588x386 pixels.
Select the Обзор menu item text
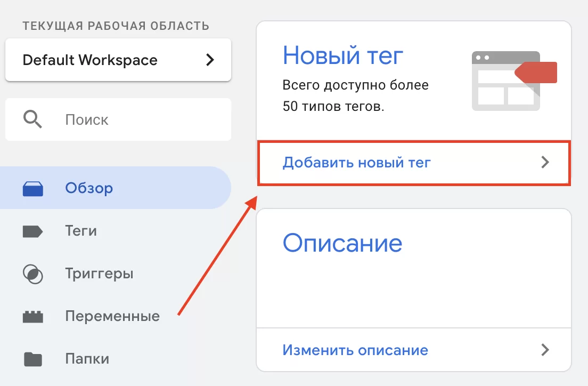pyautogui.click(x=89, y=188)
